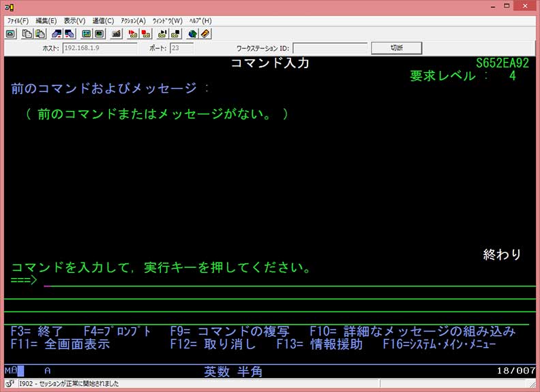Open the ファイル(F) menu

18,20
